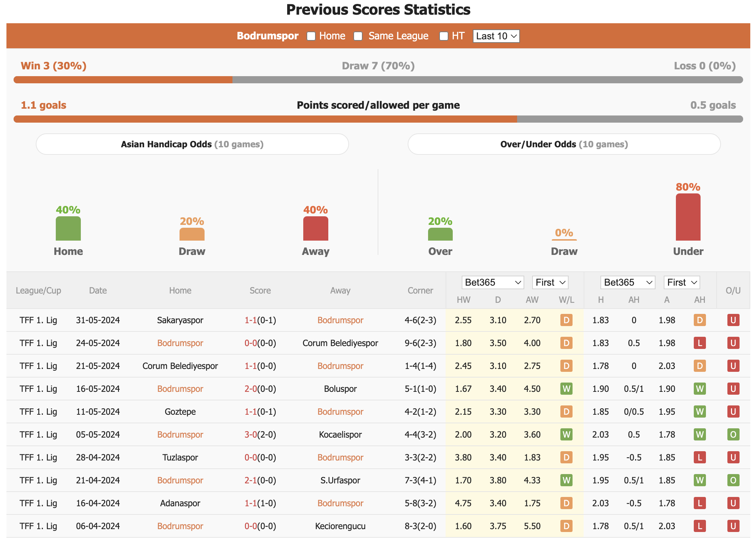Click the O/U under badge in 06-04-2024 row
756x542 pixels.
coord(733,526)
